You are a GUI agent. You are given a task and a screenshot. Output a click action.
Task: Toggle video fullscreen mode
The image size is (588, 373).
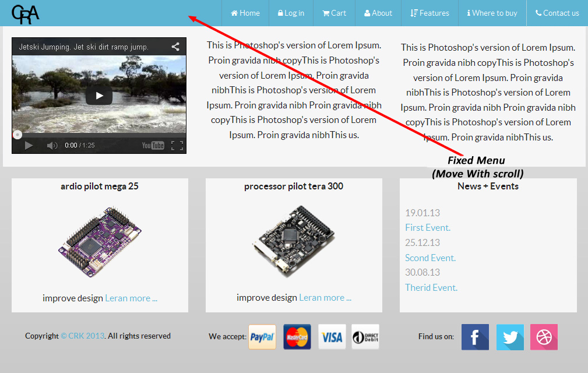coord(177,146)
